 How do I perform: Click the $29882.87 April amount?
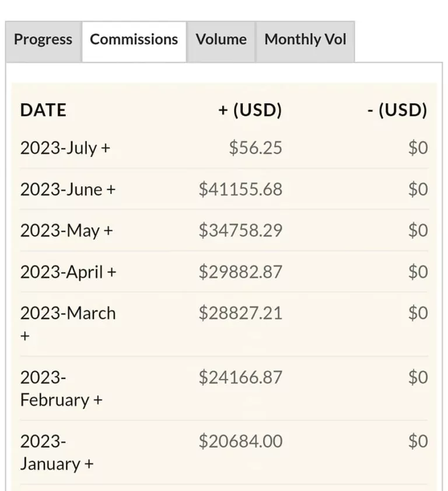(240, 272)
